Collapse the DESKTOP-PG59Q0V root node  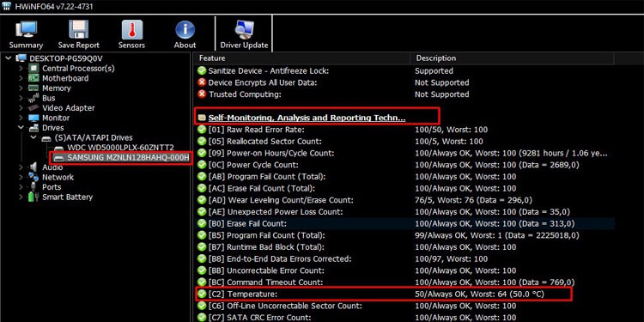click(x=9, y=58)
